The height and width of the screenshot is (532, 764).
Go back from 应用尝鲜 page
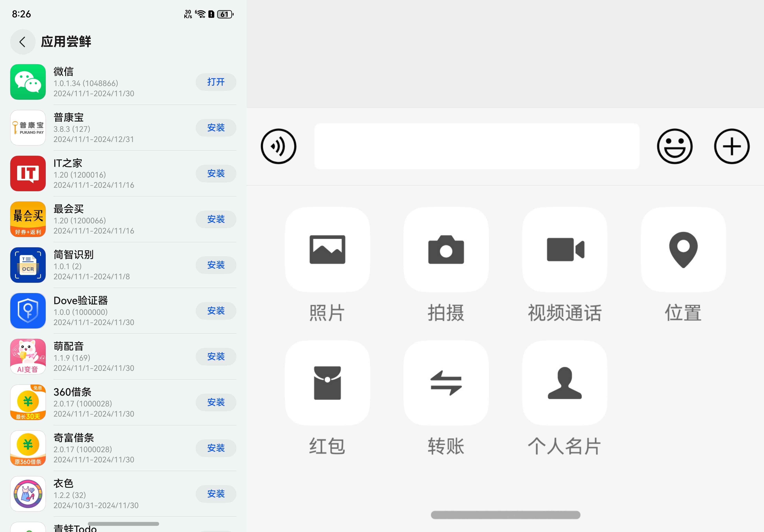pyautogui.click(x=23, y=42)
